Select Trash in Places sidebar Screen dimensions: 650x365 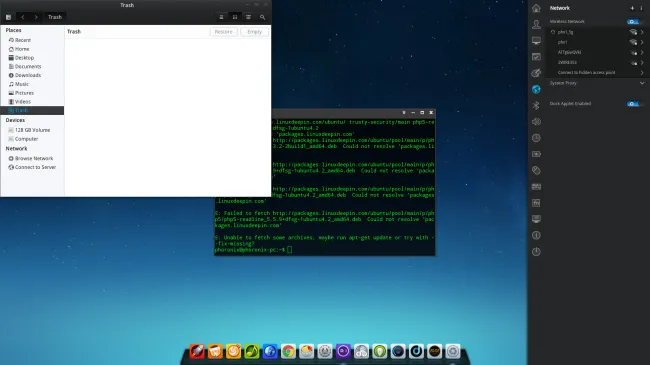(x=32, y=110)
